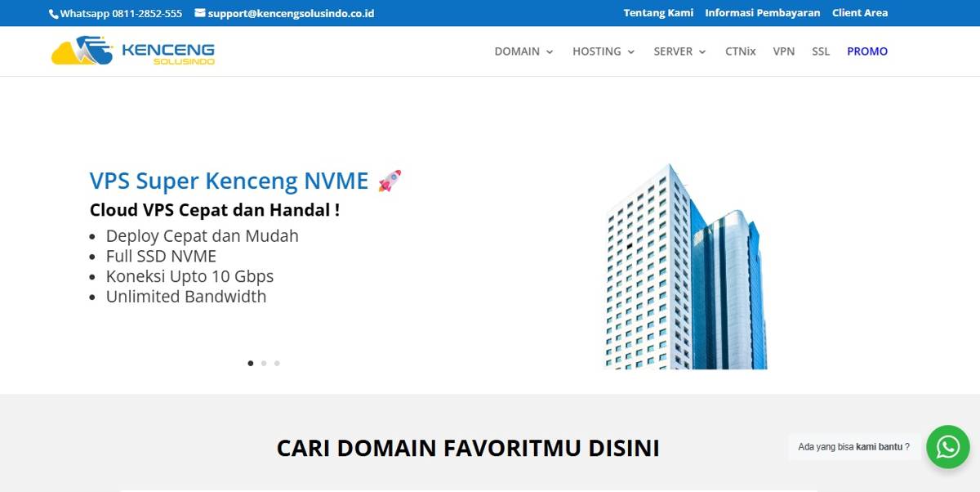The width and height of the screenshot is (980, 492).
Task: Select the third slider dot
Action: point(277,363)
